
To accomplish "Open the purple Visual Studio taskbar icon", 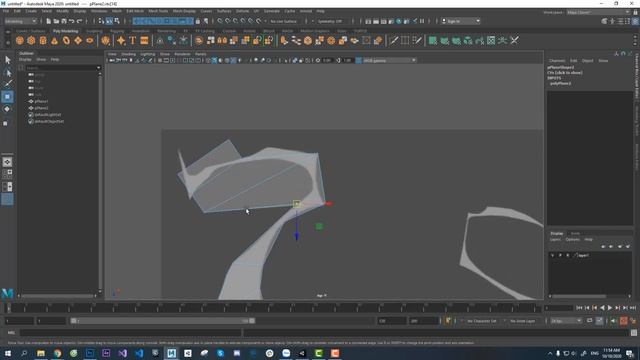I will coord(122,353).
